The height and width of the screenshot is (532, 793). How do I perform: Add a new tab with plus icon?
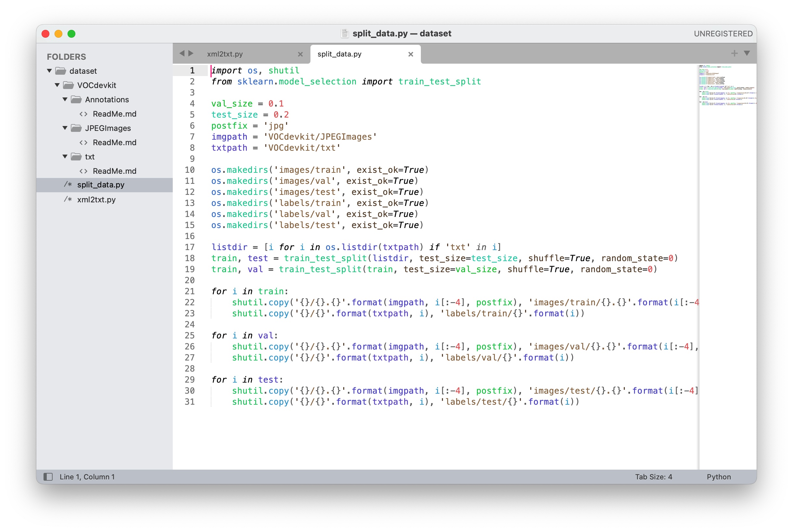click(x=734, y=53)
